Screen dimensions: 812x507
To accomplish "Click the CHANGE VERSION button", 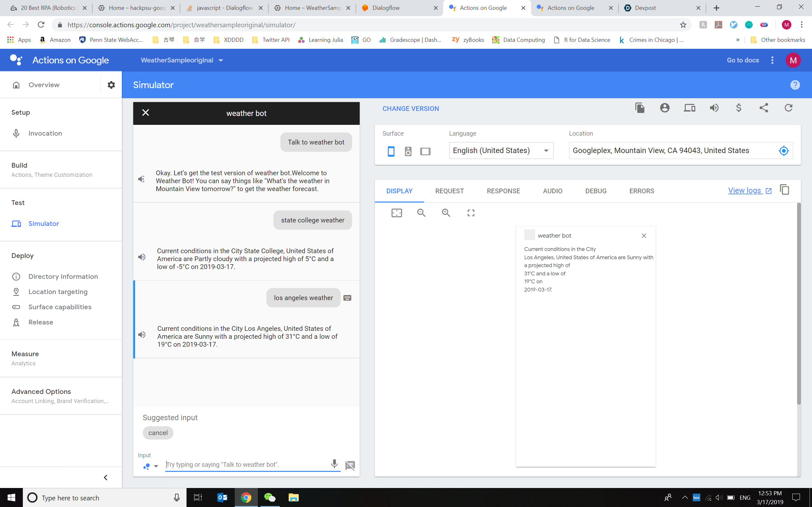I will tap(411, 109).
